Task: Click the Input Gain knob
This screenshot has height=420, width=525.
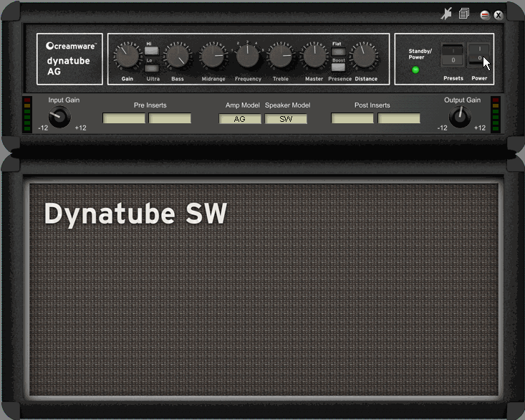Action: click(59, 117)
